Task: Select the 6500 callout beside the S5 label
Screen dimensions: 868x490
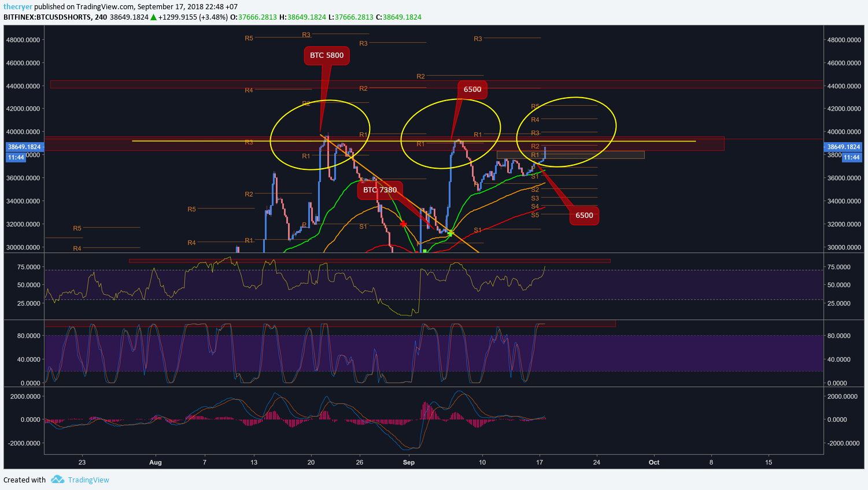Action: 584,216
